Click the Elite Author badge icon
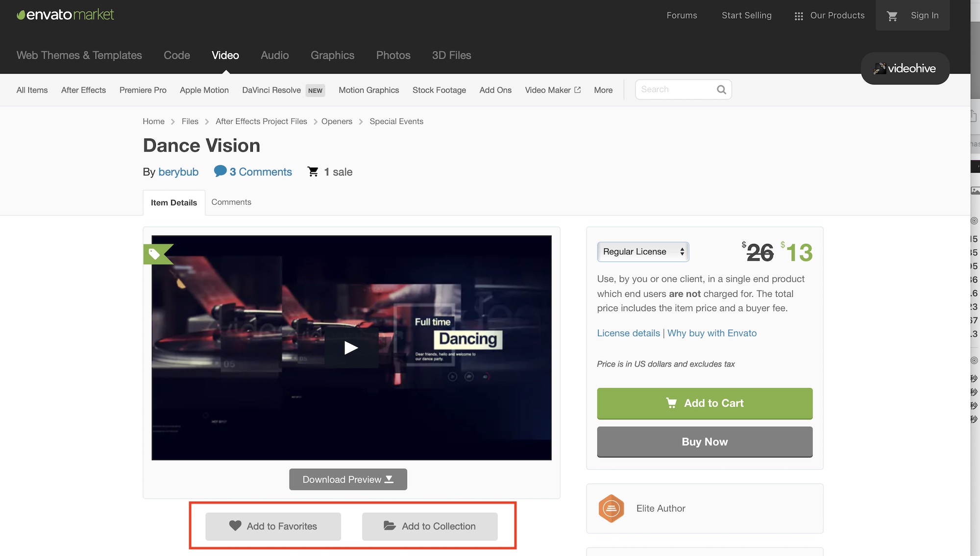 [611, 508]
